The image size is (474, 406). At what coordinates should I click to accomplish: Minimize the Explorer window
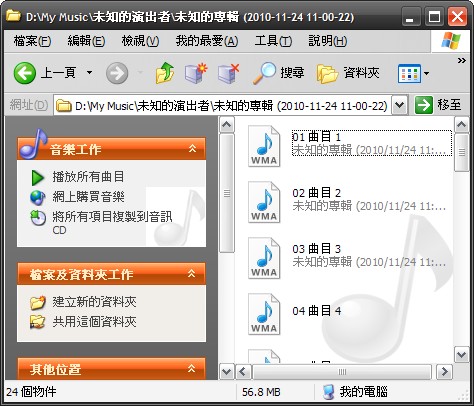[410, 17]
